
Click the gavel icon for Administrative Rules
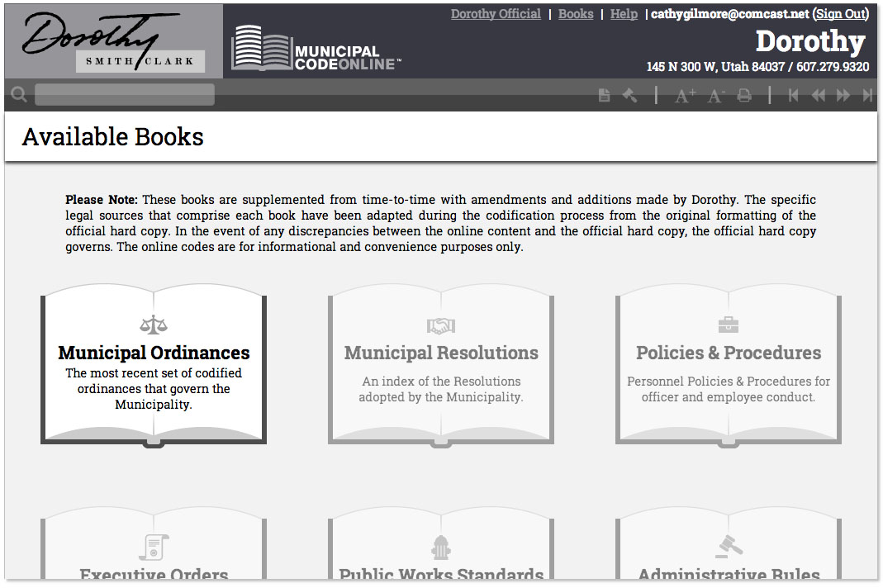click(729, 546)
